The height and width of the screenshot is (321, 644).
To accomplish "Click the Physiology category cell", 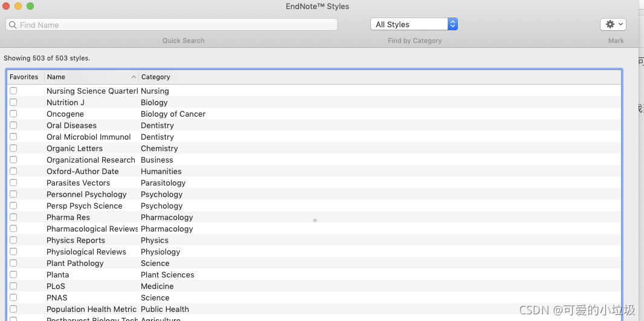I will 160,252.
